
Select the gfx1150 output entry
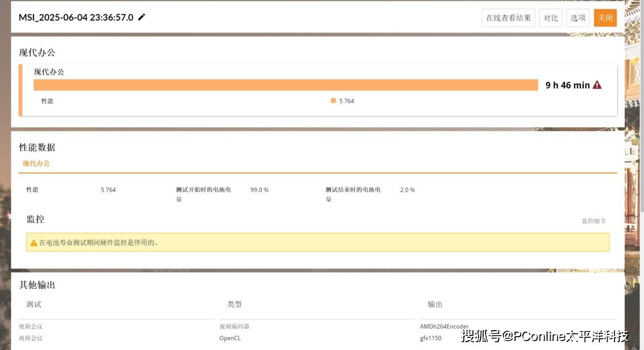point(430,338)
